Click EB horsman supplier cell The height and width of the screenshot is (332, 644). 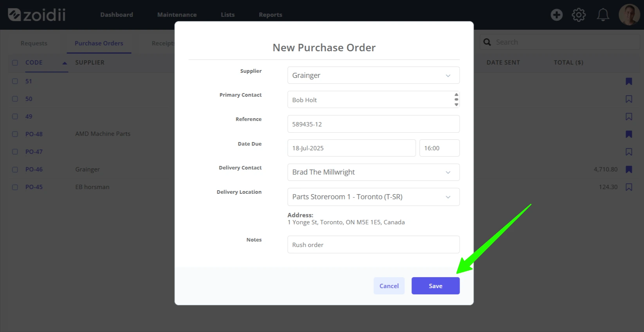click(x=92, y=187)
